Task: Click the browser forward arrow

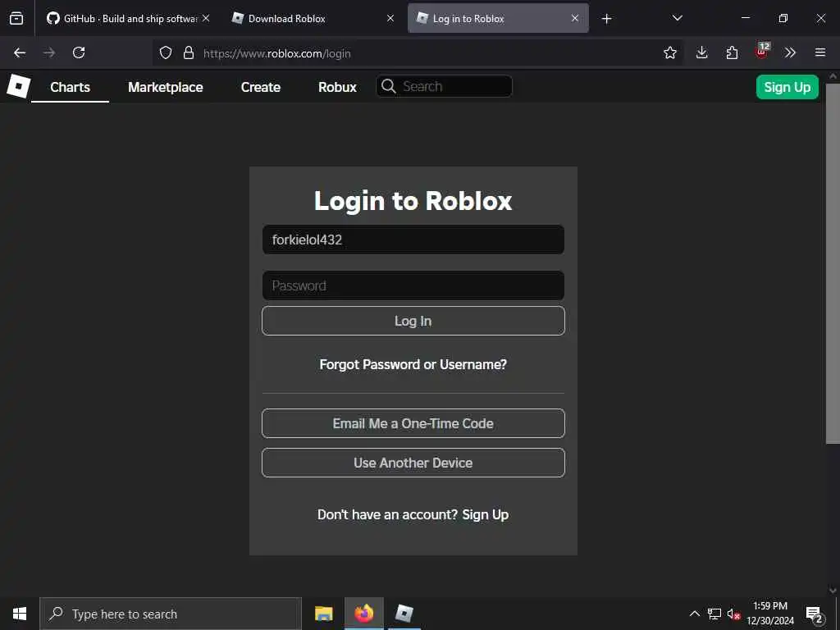Action: click(x=49, y=52)
